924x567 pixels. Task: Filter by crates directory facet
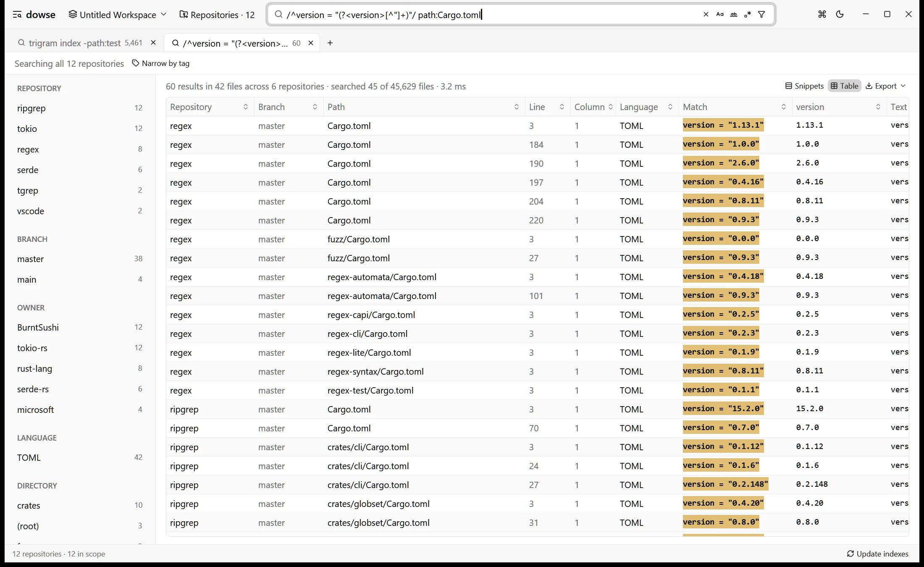click(x=80, y=506)
